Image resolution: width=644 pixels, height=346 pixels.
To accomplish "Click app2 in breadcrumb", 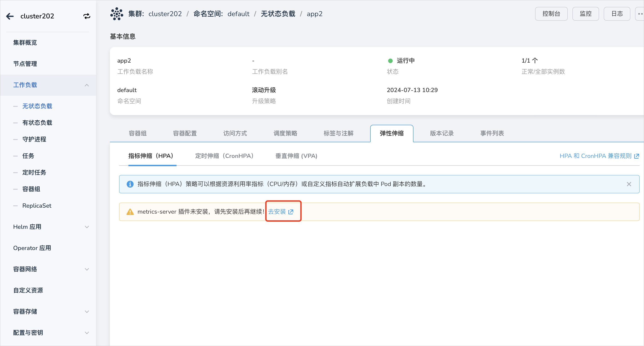I will click(x=314, y=14).
